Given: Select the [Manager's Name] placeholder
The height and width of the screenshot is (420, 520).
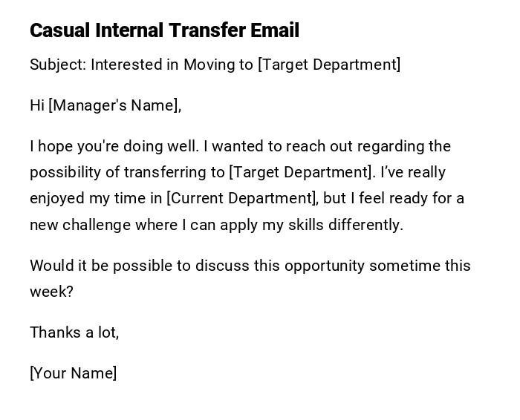Looking at the screenshot, I should 114,105.
